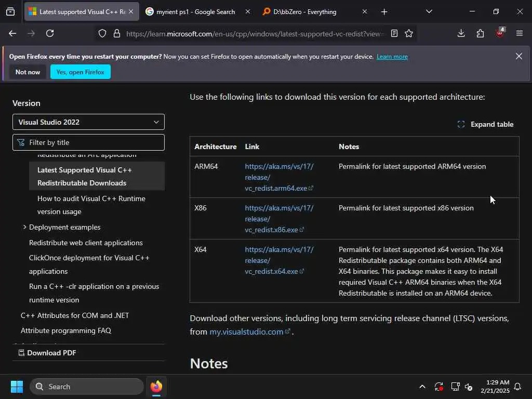Expand Deployment examples tree node

pyautogui.click(x=25, y=227)
